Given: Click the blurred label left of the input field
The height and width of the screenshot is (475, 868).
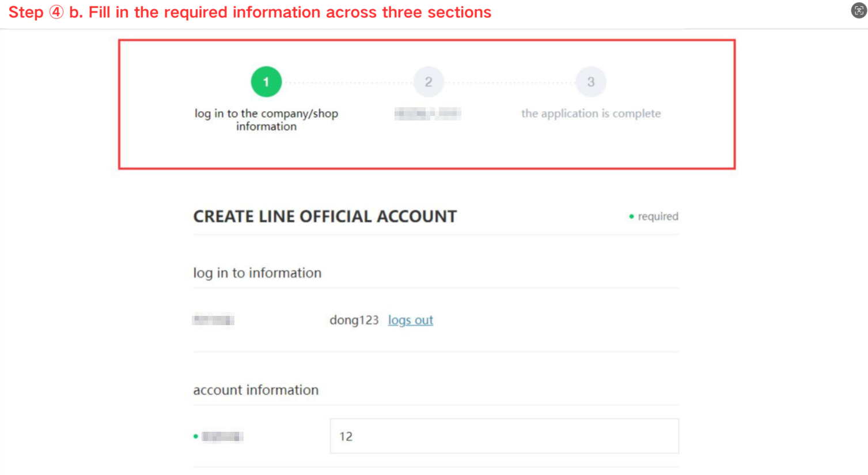Looking at the screenshot, I should [x=222, y=436].
